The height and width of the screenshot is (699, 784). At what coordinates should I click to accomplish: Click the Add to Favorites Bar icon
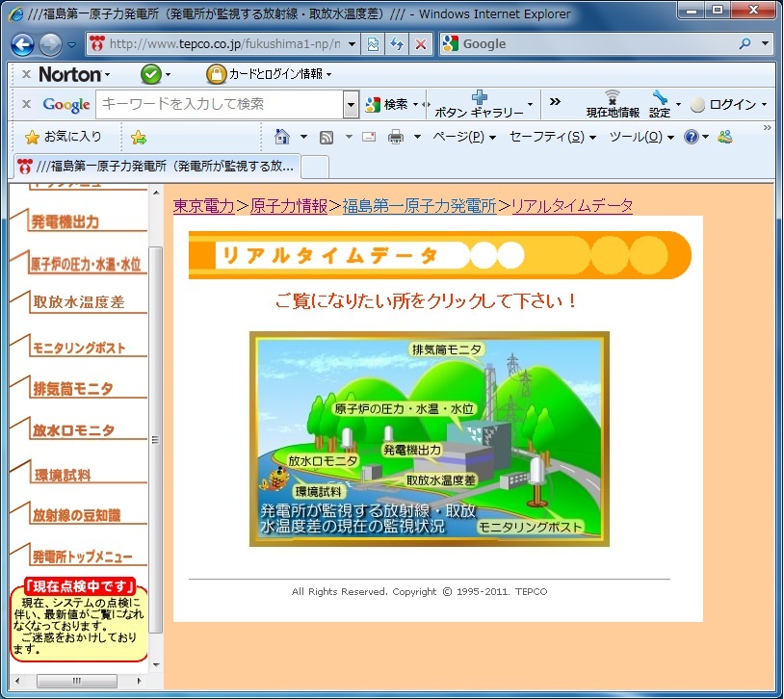click(x=139, y=137)
